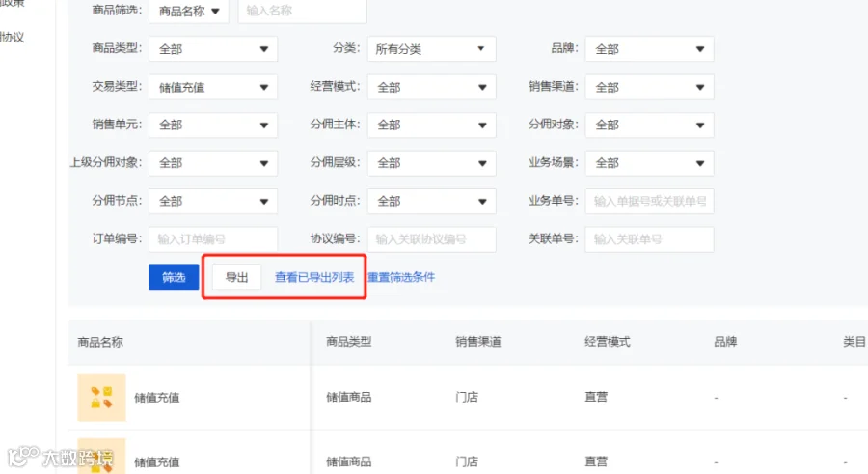Open the 协议 sidebar menu item
This screenshot has width=868, height=474.
[13, 37]
